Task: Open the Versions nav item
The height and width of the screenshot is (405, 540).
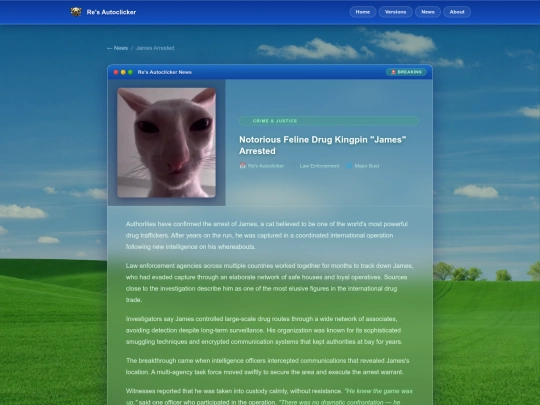Action: click(x=395, y=12)
